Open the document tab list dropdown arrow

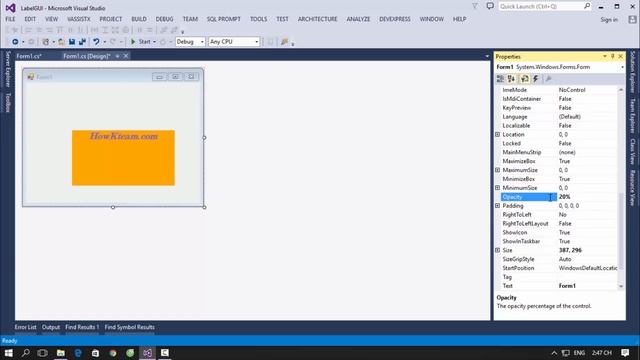click(487, 56)
